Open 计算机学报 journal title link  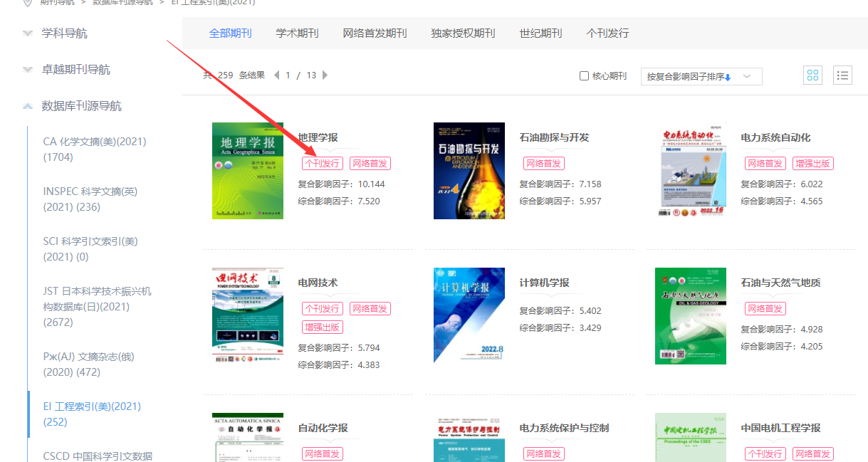pyautogui.click(x=544, y=283)
